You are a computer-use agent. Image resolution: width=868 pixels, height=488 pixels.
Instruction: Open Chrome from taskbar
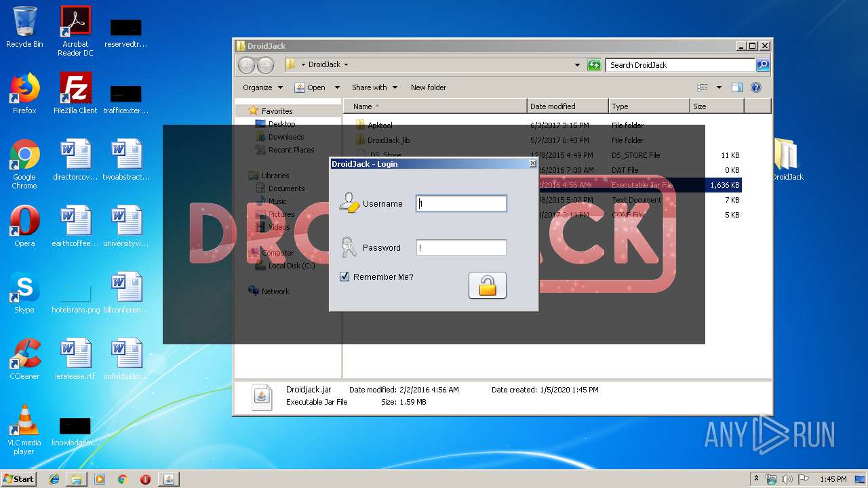pyautogui.click(x=123, y=479)
